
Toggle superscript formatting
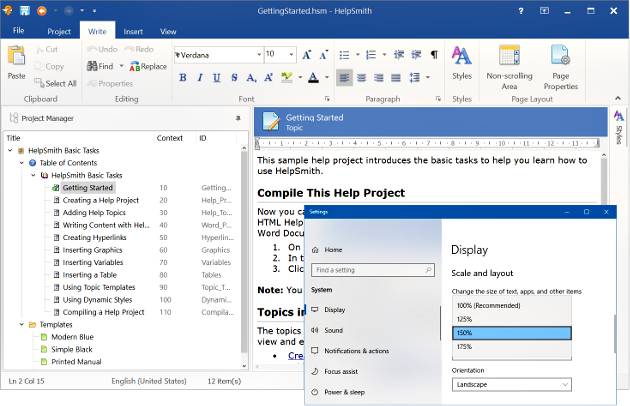click(x=268, y=78)
